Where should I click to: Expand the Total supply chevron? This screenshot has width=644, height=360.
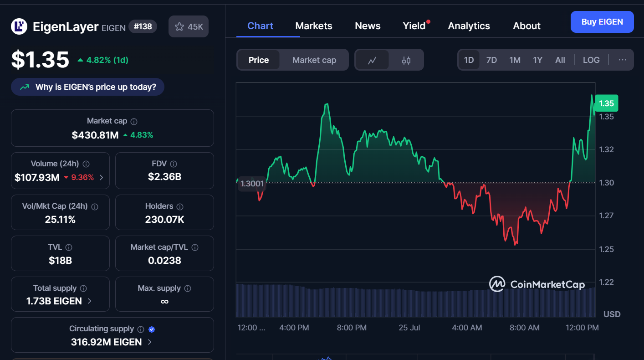(x=89, y=301)
